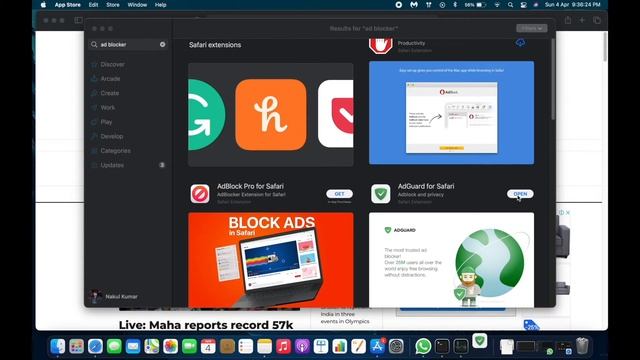Open the Edit menu
The height and width of the screenshot is (360, 640).
(x=93, y=5)
